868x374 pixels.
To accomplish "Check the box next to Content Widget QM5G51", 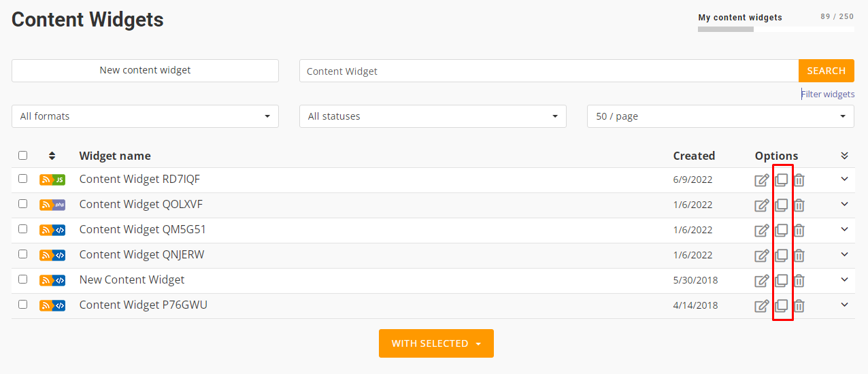I will tap(23, 229).
